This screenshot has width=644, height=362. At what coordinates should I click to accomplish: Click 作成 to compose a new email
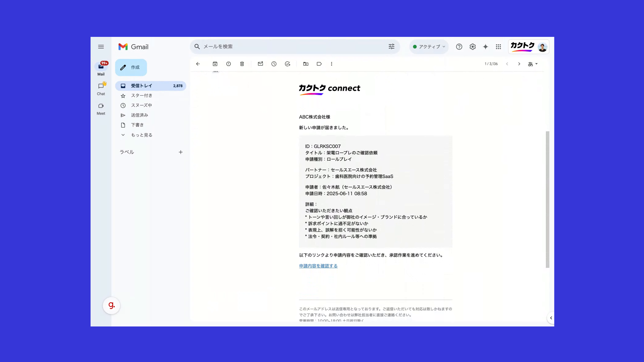[131, 67]
